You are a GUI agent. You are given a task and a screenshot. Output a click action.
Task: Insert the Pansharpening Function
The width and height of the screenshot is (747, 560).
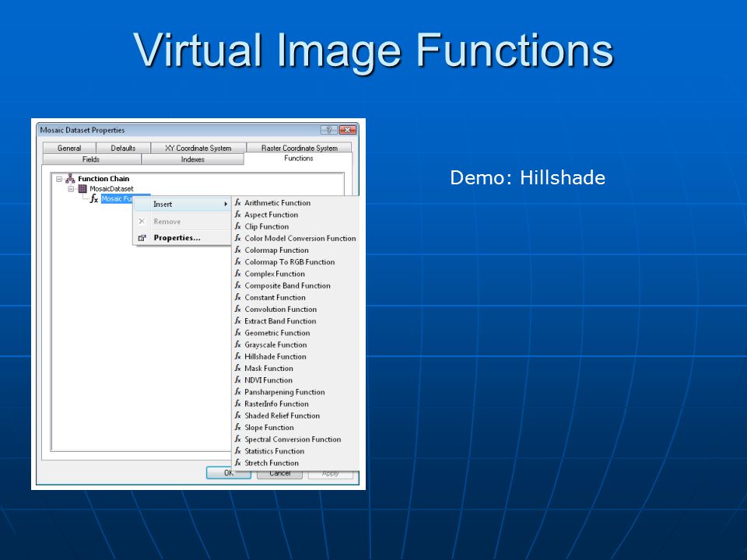click(296, 392)
